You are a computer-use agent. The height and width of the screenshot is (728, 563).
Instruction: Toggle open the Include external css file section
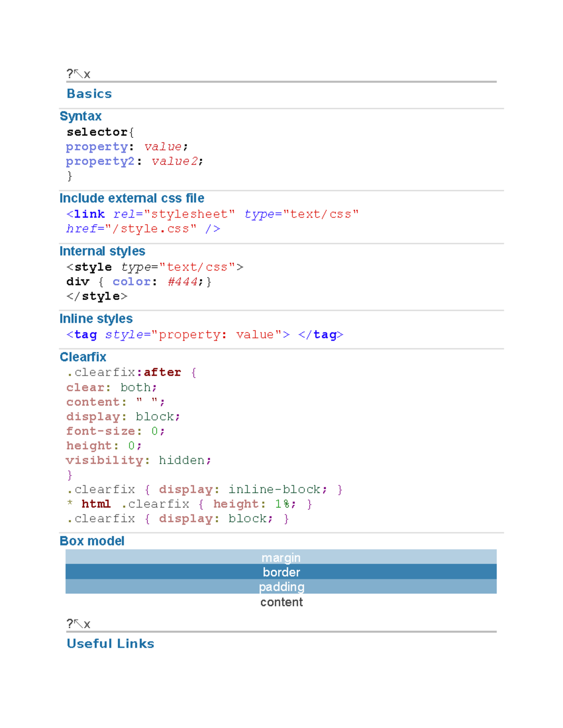(x=131, y=198)
